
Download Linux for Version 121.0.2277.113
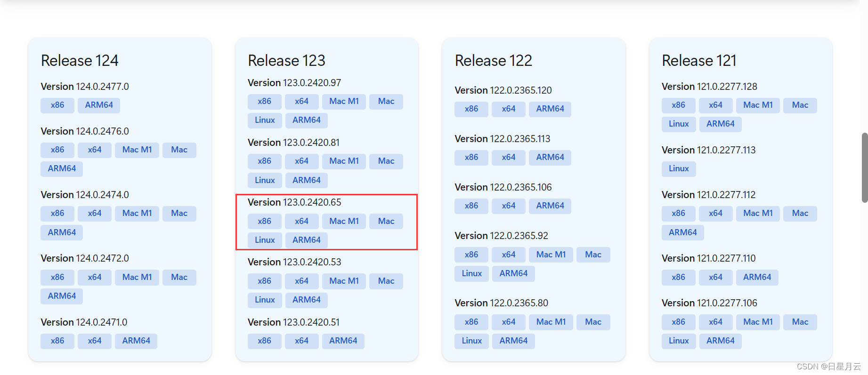pos(679,169)
